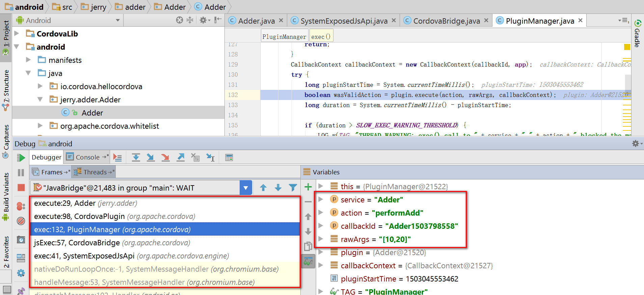Drop the current frame
The width and height of the screenshot is (644, 295).
[195, 157]
